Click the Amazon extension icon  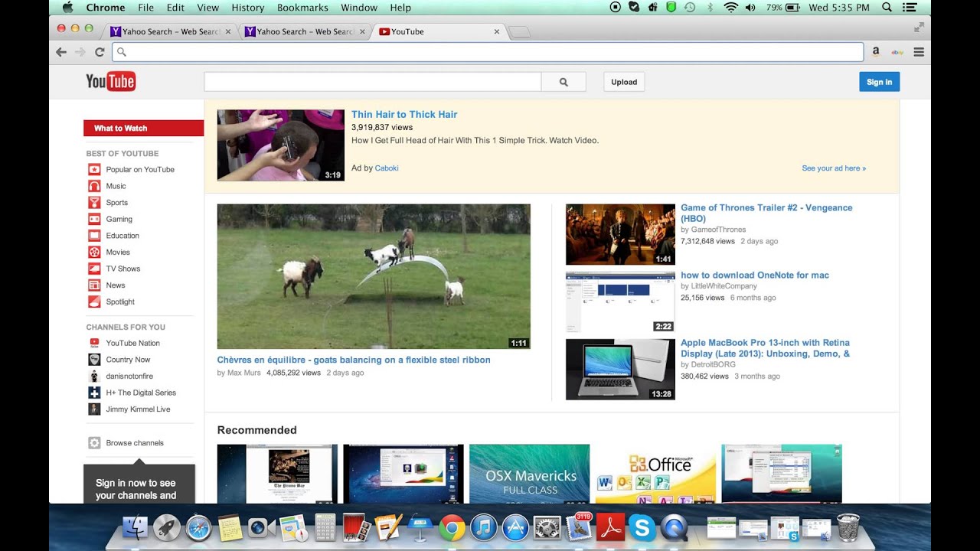pyautogui.click(x=876, y=52)
